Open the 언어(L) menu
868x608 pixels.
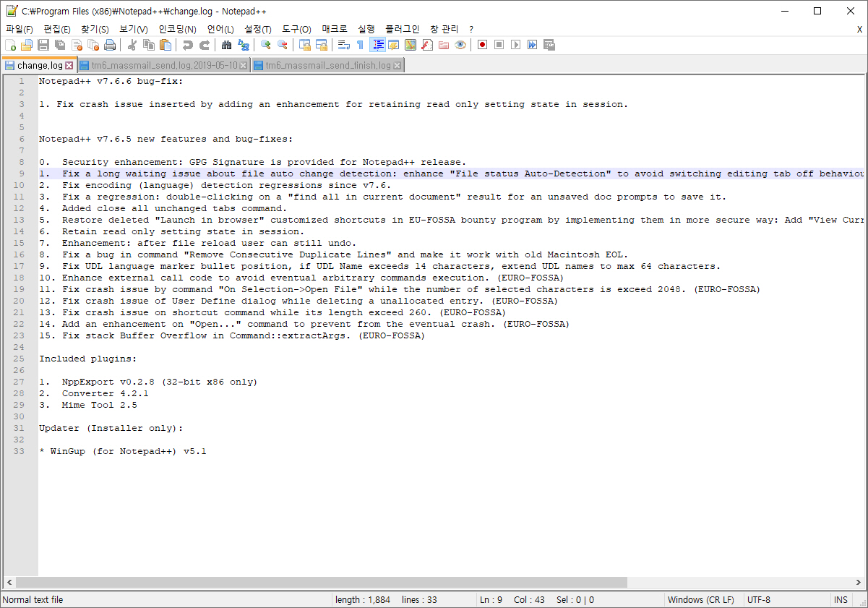click(220, 29)
